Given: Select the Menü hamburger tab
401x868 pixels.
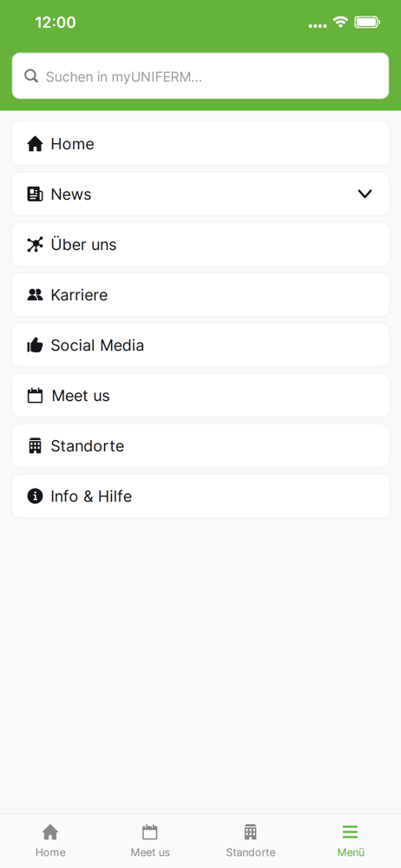Looking at the screenshot, I should pyautogui.click(x=351, y=840).
